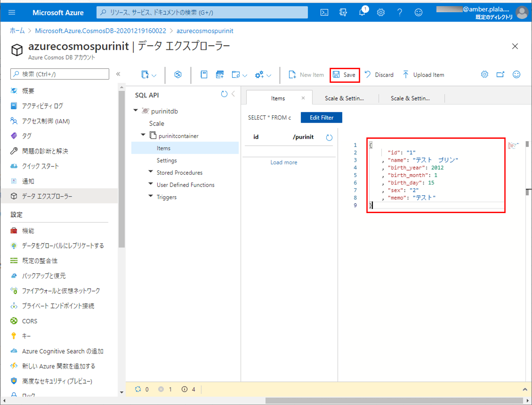Close the Items tab

coord(303,98)
